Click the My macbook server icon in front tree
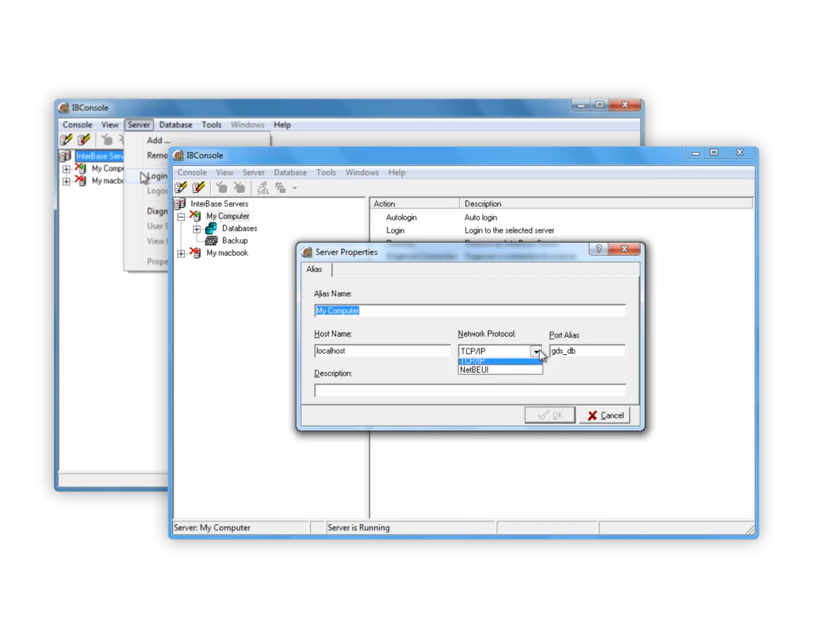 tap(195, 253)
